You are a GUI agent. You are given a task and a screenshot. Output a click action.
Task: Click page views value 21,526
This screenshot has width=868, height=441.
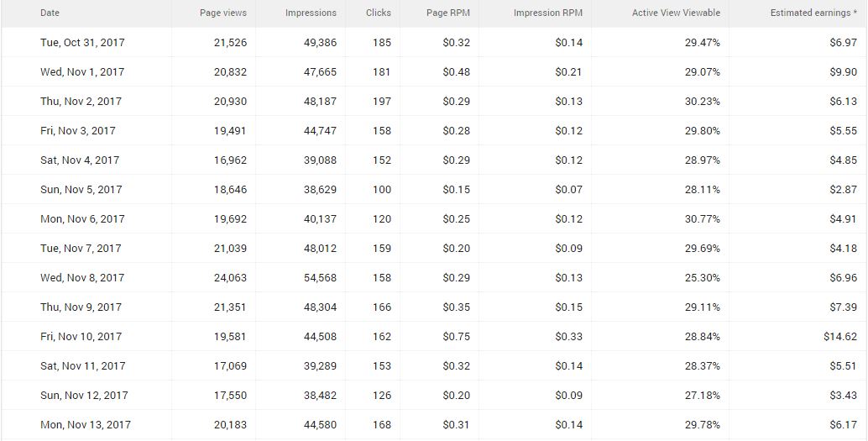(x=230, y=43)
